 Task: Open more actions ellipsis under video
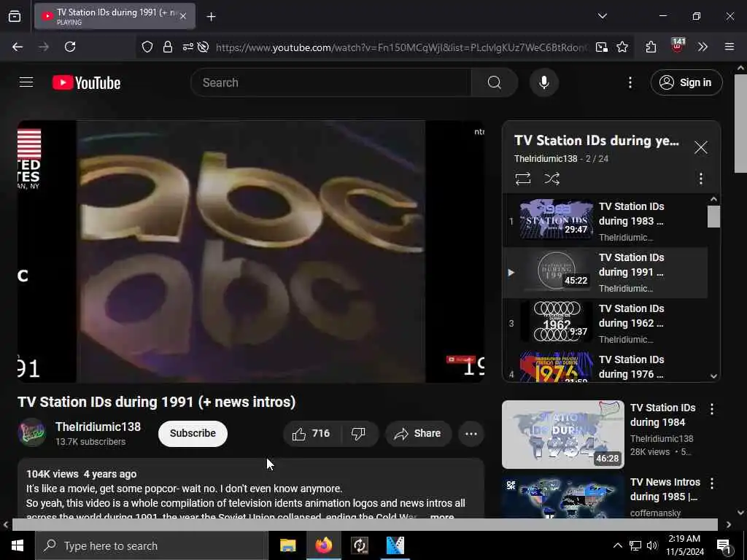click(x=471, y=433)
